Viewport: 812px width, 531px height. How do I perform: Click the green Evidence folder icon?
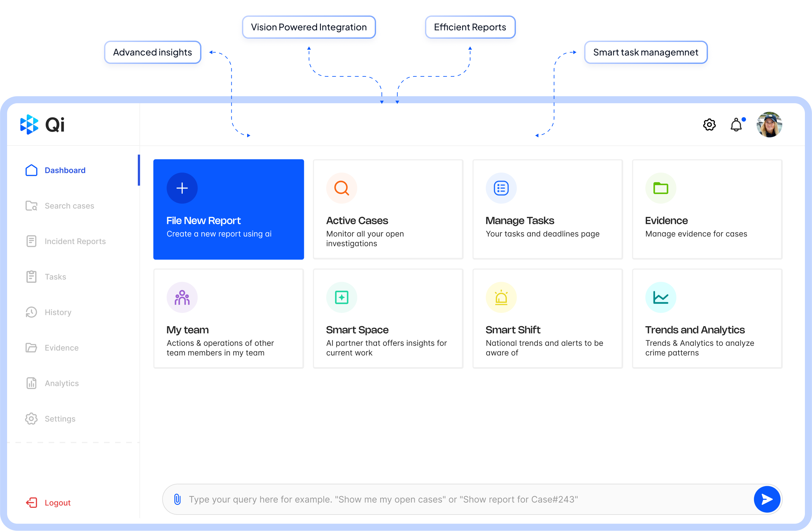[x=660, y=188]
